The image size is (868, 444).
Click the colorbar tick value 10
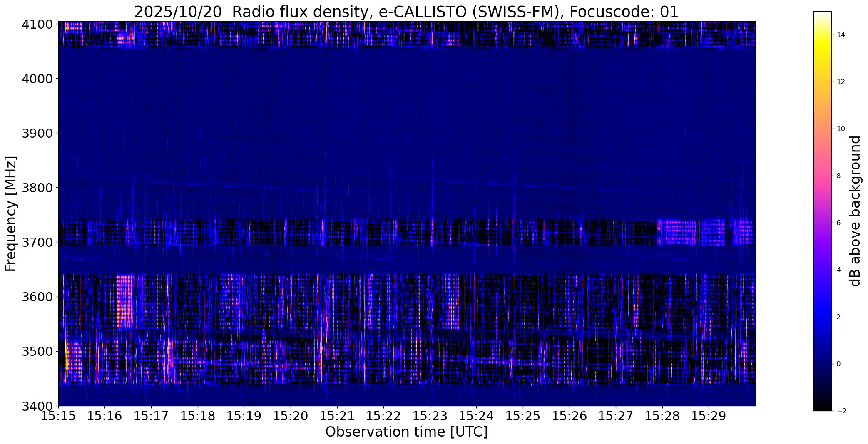[x=841, y=129]
